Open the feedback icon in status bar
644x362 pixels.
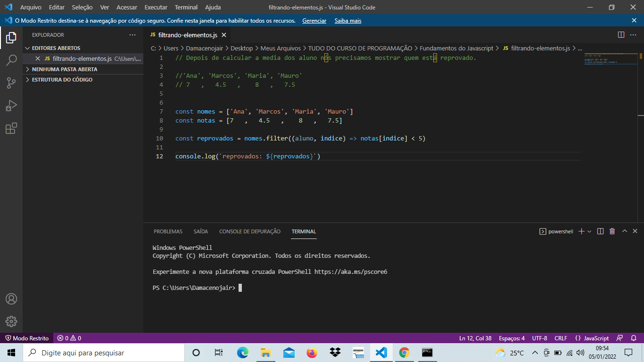(619, 338)
